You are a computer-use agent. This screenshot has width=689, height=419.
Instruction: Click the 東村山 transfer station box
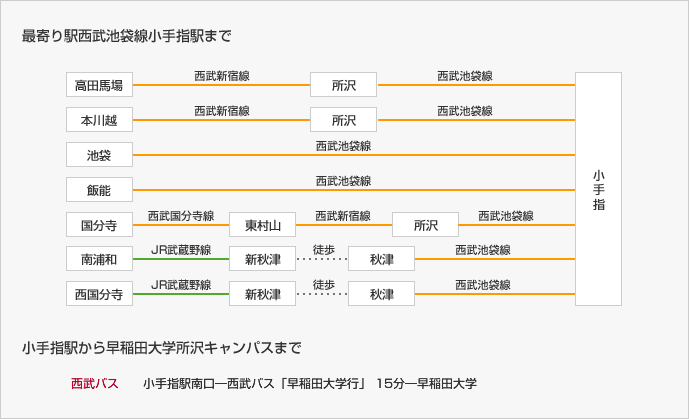262,225
